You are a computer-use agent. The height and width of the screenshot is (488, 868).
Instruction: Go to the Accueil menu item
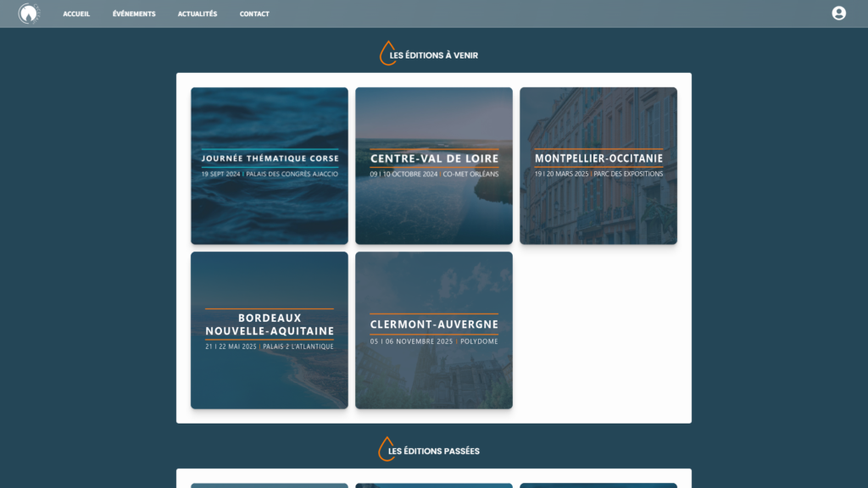tap(76, 14)
